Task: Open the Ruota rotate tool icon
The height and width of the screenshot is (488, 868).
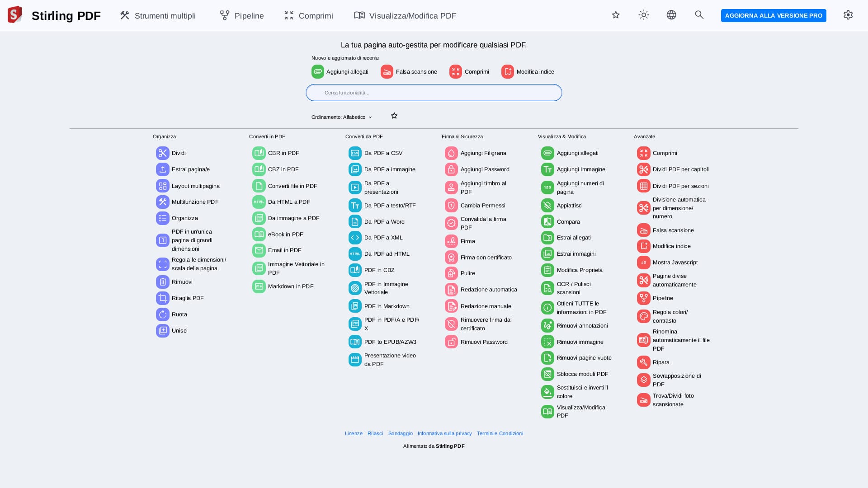Action: click(x=163, y=314)
